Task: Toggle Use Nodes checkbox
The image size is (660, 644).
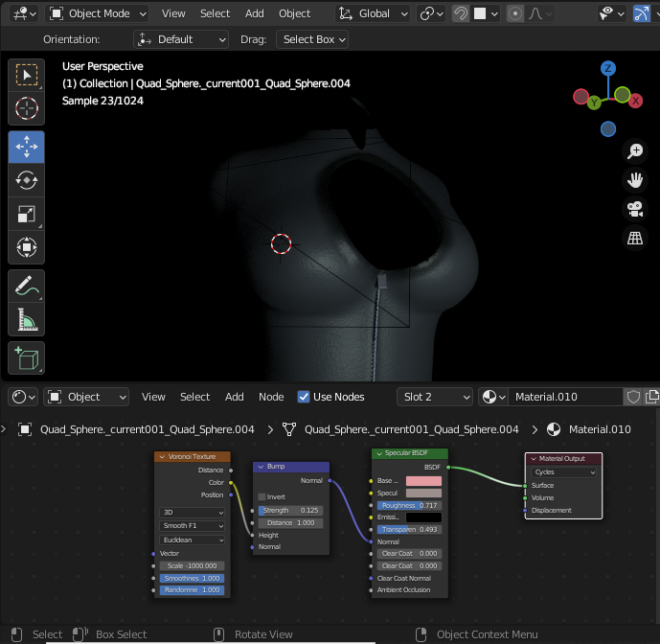Action: click(x=303, y=397)
